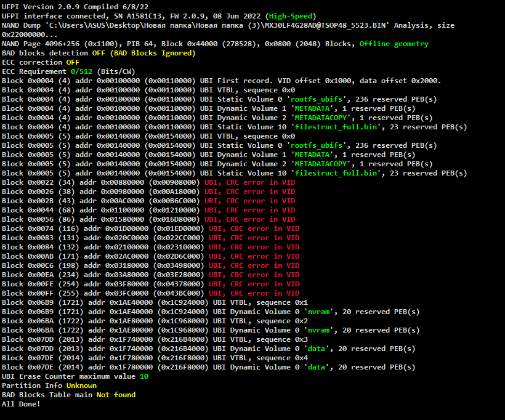Click 'data' in the Block 0x07DD row
505x420 pixels.
click(x=317, y=349)
